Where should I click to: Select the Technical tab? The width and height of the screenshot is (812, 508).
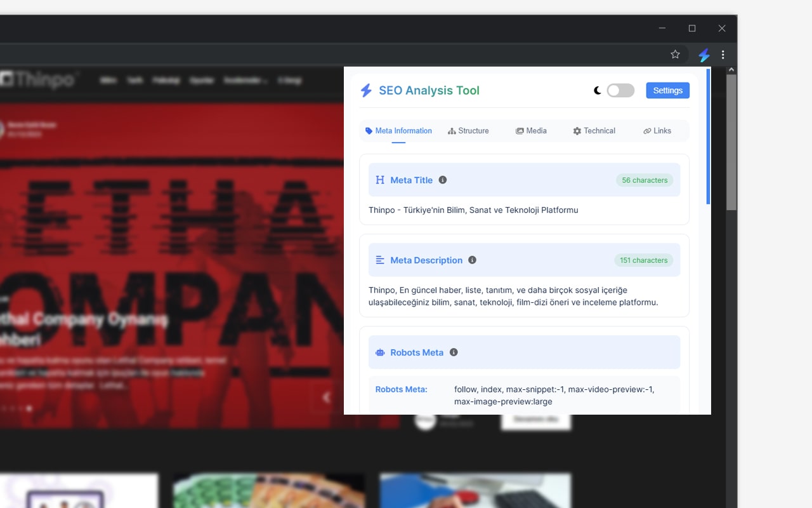click(x=594, y=131)
